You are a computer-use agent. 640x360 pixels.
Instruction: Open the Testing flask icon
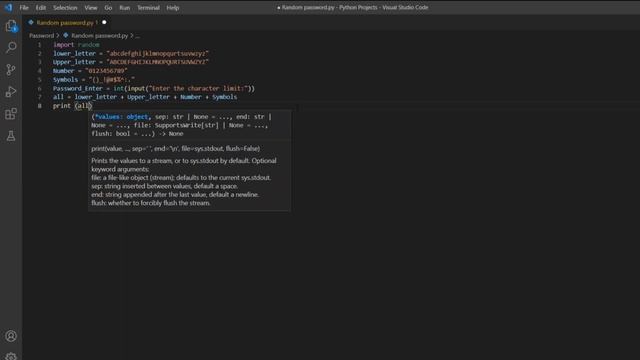11,136
